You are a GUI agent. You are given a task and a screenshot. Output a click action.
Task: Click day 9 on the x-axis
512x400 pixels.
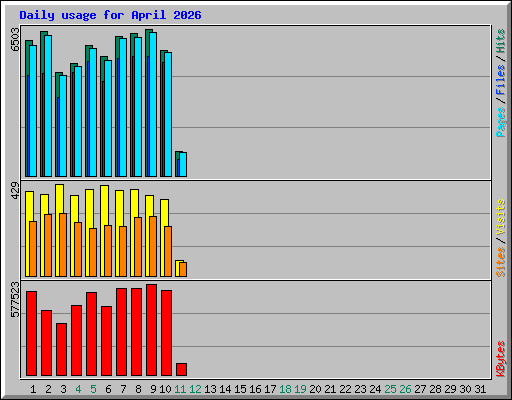point(153,389)
